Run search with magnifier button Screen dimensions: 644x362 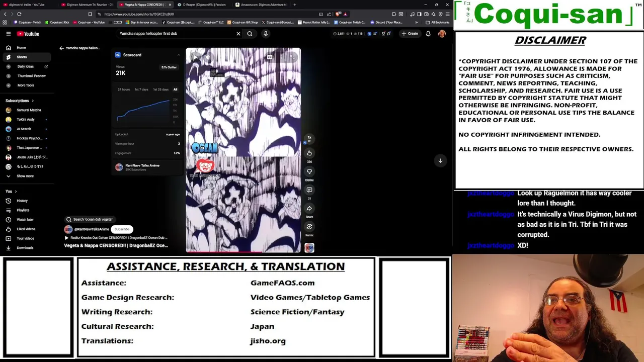click(250, 34)
